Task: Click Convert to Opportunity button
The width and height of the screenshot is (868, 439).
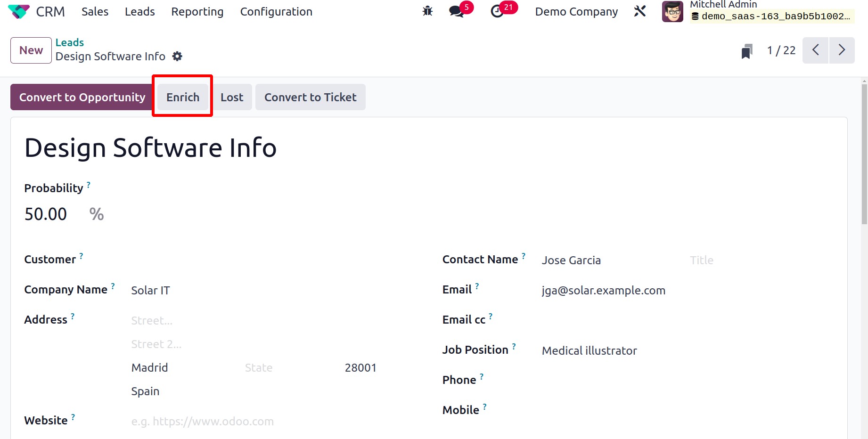Action: [82, 97]
